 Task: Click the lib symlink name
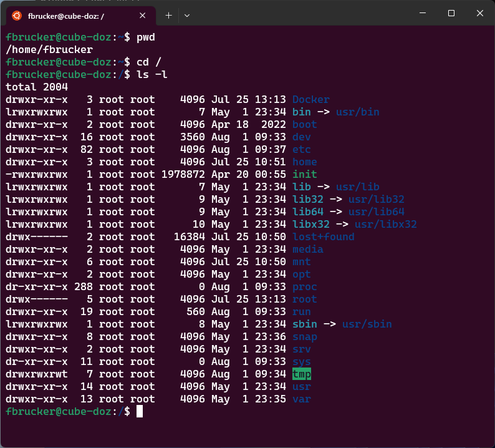(x=302, y=187)
